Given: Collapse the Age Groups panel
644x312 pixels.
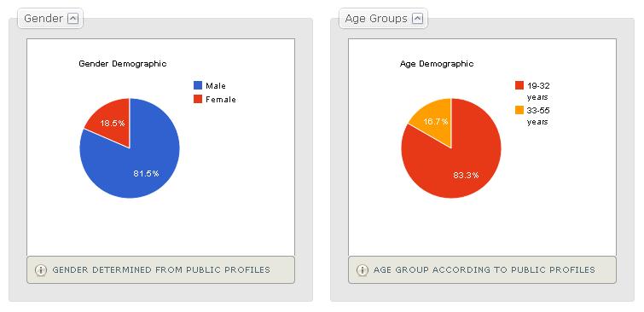Looking at the screenshot, I should point(417,19).
